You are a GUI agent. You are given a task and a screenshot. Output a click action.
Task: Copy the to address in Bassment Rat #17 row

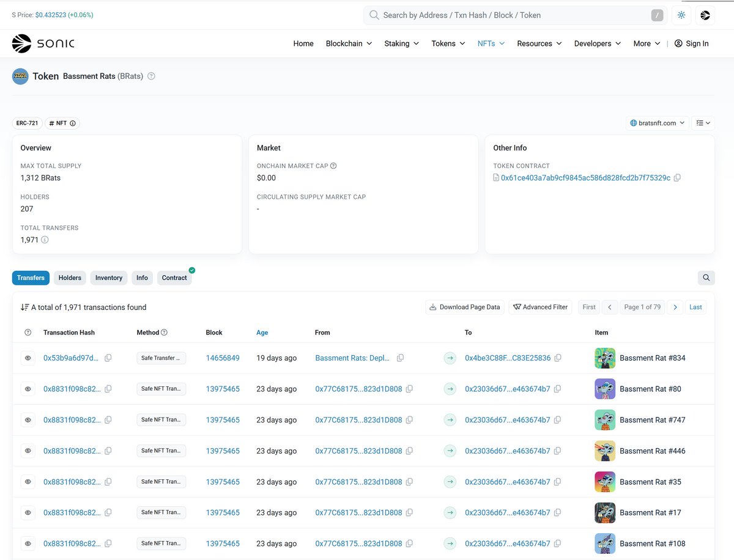pyautogui.click(x=558, y=512)
